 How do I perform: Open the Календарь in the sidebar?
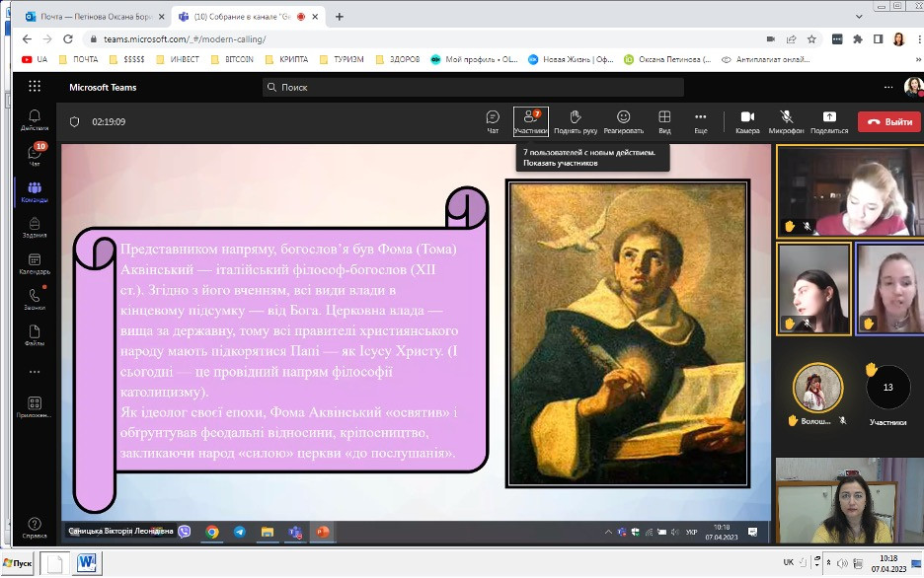pos(35,264)
